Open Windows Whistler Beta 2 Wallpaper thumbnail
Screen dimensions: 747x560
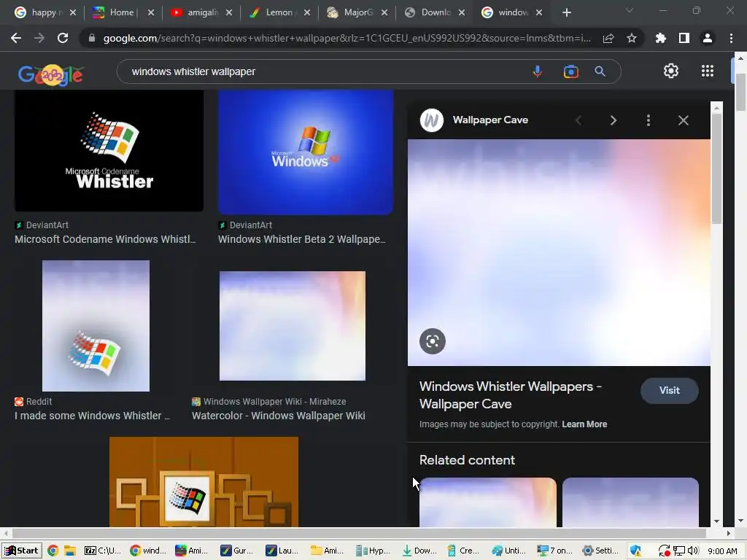(306, 152)
